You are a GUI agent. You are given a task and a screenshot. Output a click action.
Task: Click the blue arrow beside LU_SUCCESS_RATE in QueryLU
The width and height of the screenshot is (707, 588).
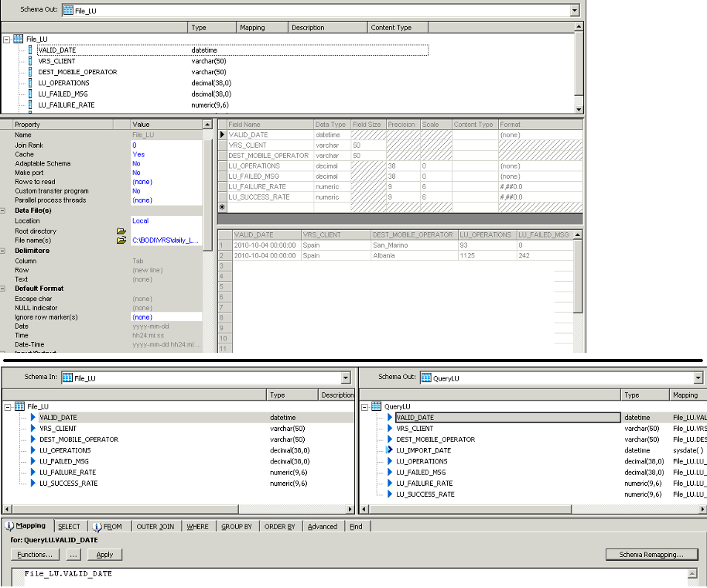coord(390,494)
